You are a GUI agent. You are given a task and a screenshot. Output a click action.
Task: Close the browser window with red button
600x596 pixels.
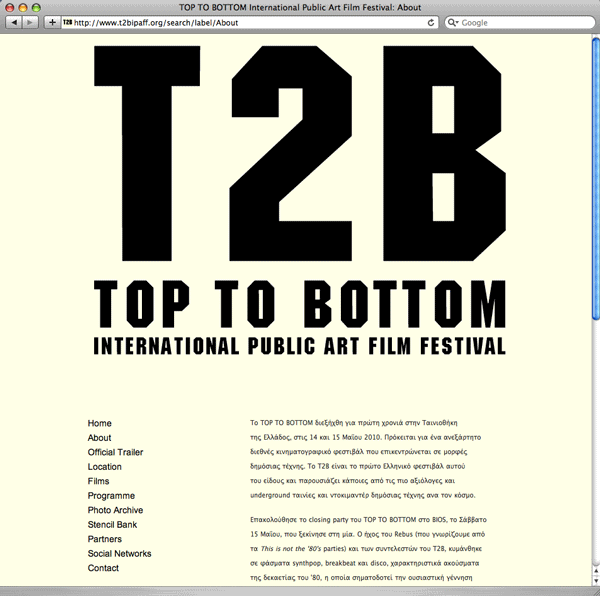pos(10,7)
